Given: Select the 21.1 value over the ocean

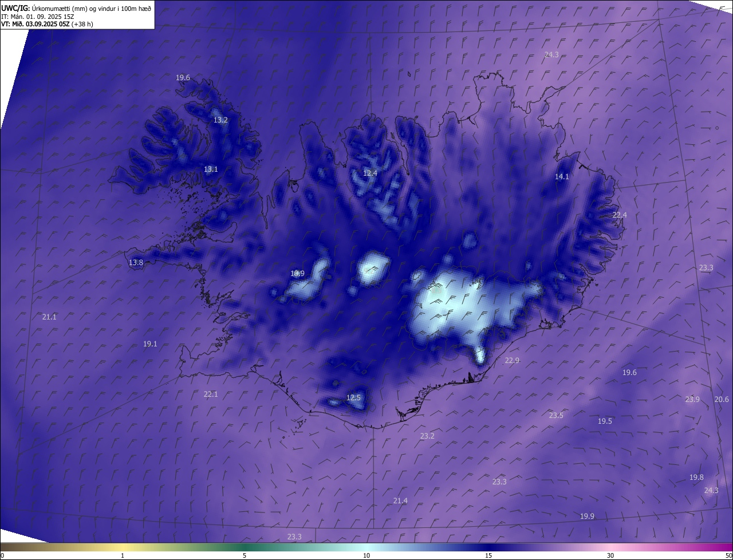Looking at the screenshot, I should tap(49, 317).
